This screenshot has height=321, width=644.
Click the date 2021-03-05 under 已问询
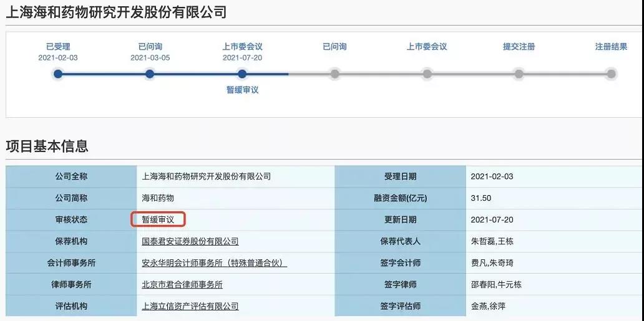[x=150, y=58]
